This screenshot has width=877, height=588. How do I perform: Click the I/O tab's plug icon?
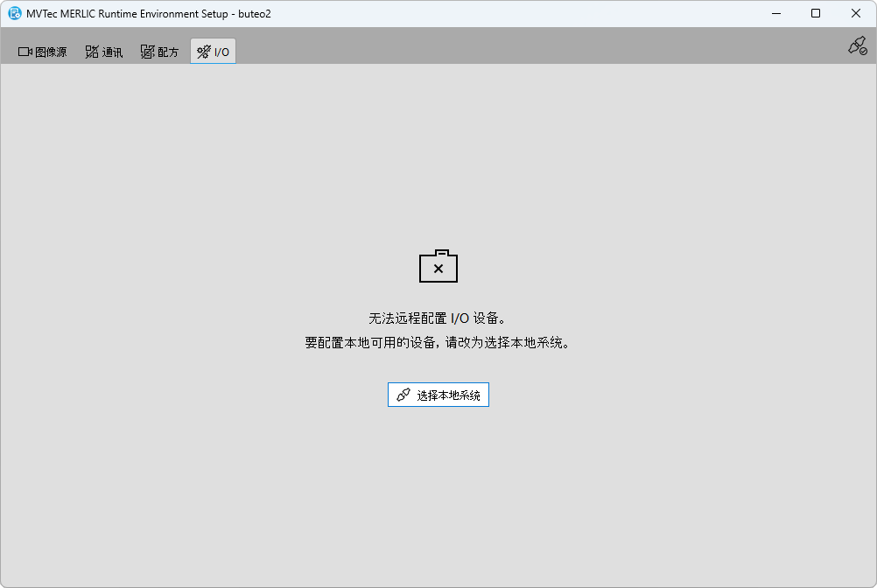click(x=204, y=52)
